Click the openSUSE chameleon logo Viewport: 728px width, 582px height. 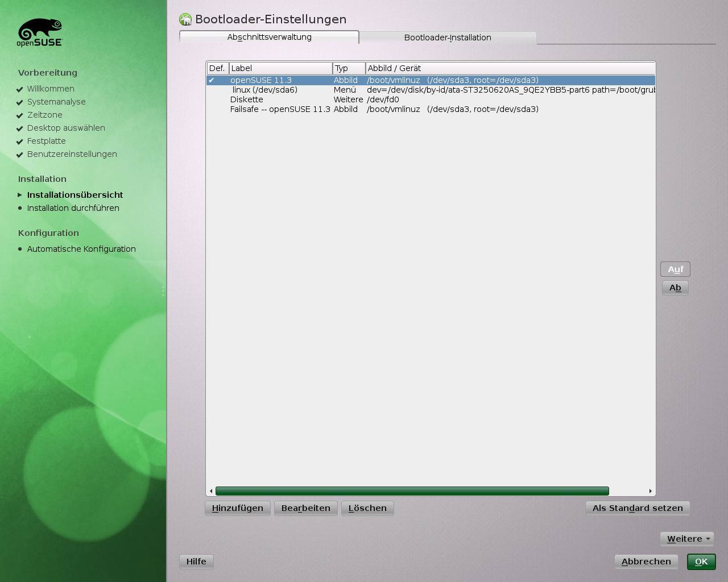pos(39,32)
